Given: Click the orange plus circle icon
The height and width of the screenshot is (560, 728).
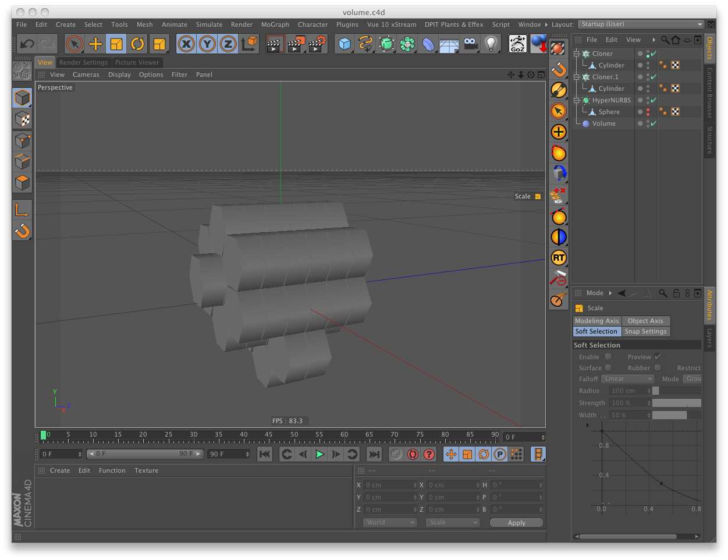Looking at the screenshot, I should coord(559,132).
